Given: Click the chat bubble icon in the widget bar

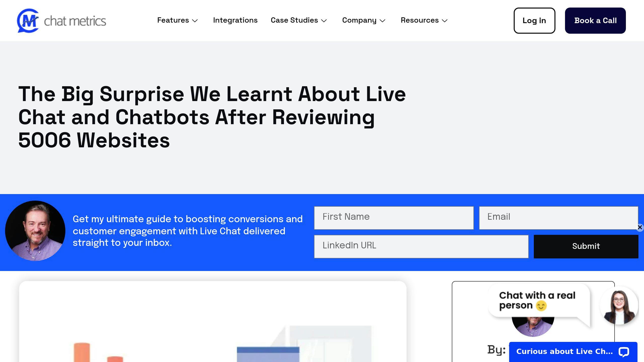Looking at the screenshot, I should coord(624,352).
